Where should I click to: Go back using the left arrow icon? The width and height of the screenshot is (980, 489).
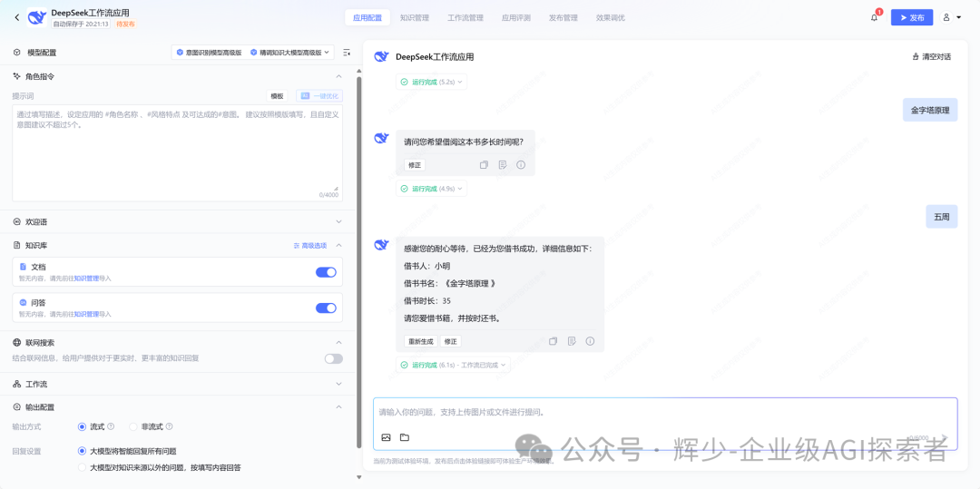click(17, 17)
